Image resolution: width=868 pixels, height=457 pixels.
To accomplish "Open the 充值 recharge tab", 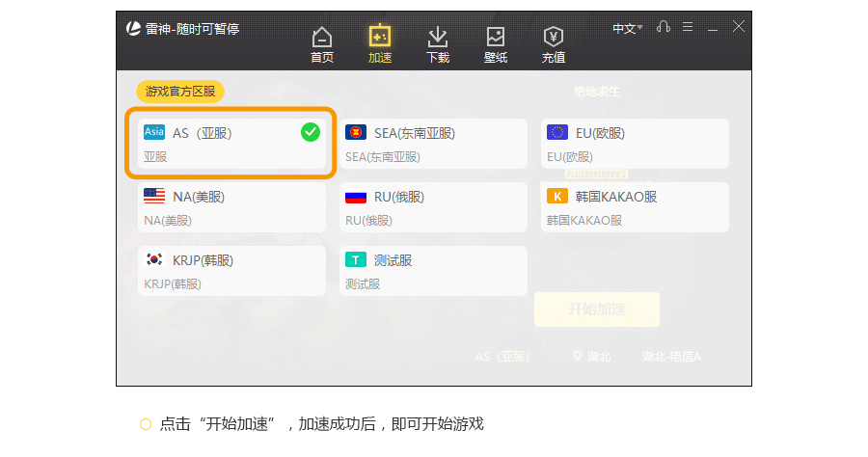I will [x=553, y=45].
